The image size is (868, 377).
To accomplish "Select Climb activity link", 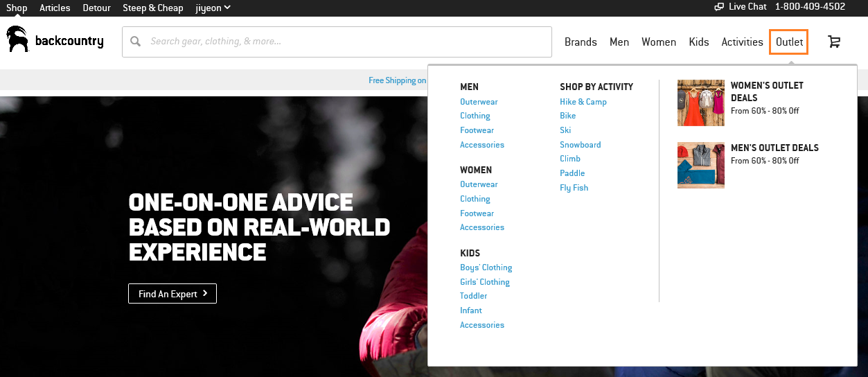I will click(570, 159).
